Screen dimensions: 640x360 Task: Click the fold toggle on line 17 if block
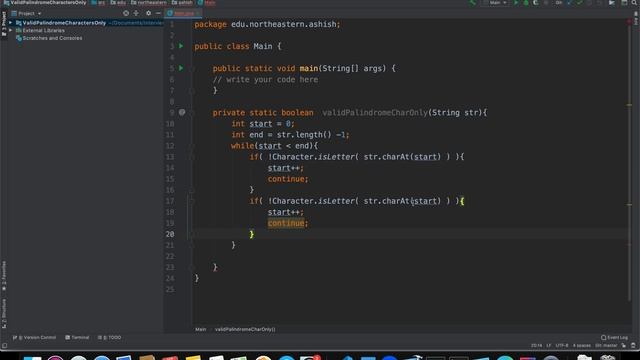191,201
